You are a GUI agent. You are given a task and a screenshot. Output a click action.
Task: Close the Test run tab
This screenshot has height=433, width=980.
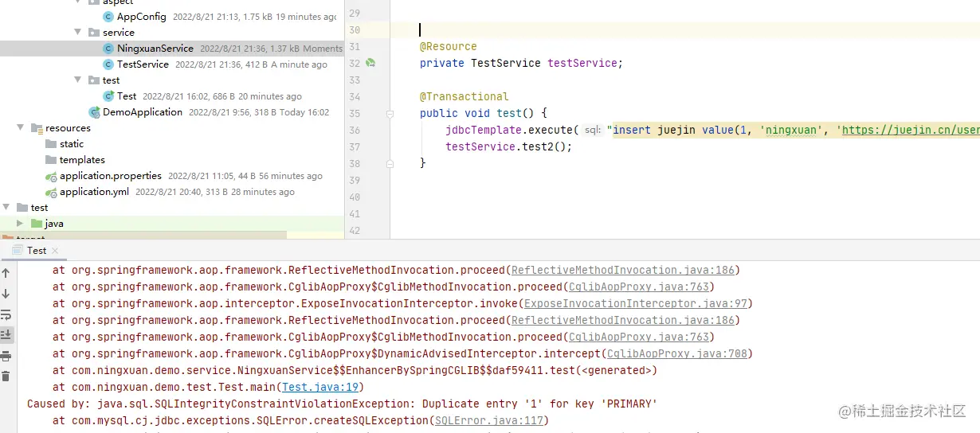pos(56,250)
